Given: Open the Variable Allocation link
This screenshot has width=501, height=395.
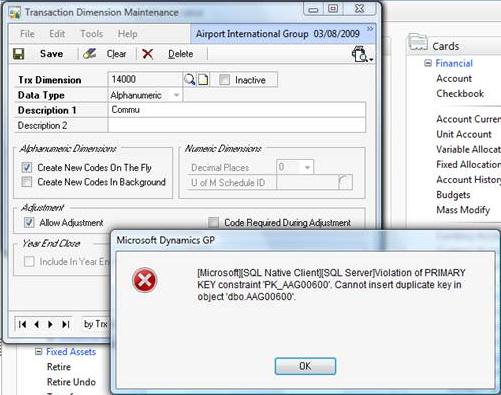Looking at the screenshot, I should pyautogui.click(x=469, y=149).
